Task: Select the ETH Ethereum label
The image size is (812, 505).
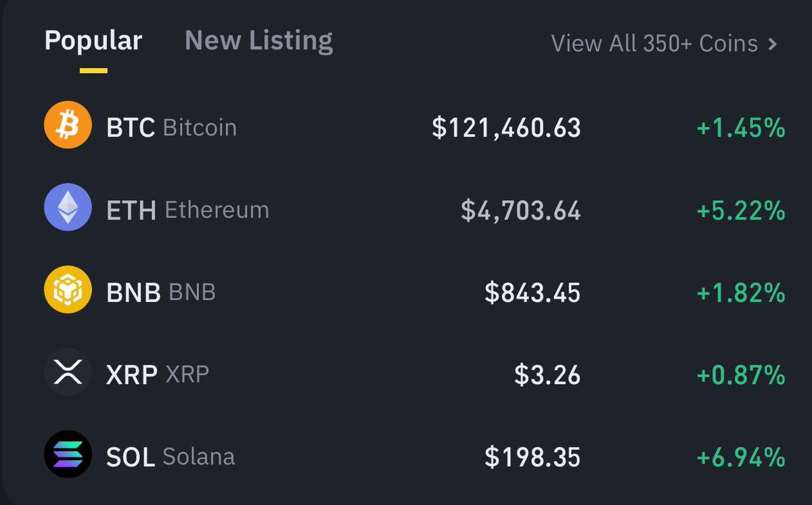Action: (188, 210)
